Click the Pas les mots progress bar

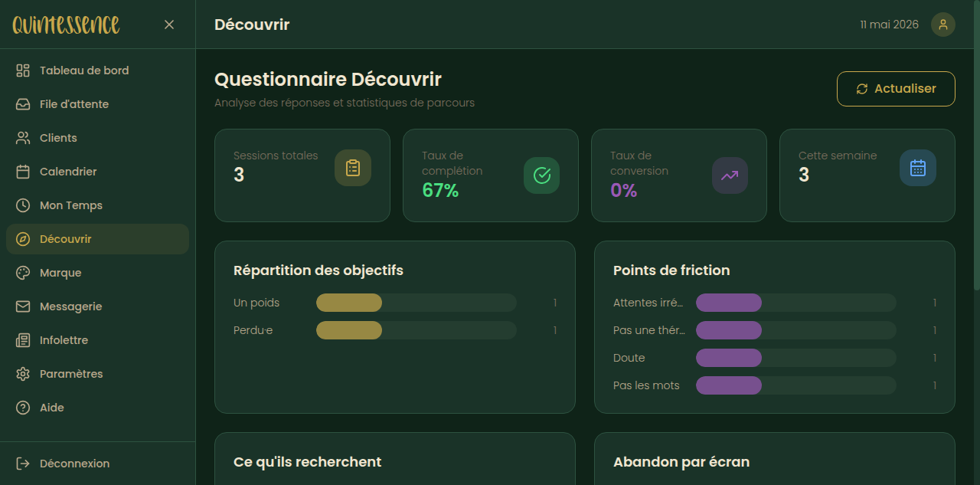pos(796,385)
